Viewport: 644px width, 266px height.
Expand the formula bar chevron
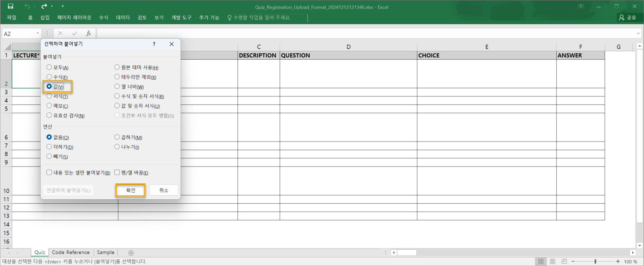[639, 34]
